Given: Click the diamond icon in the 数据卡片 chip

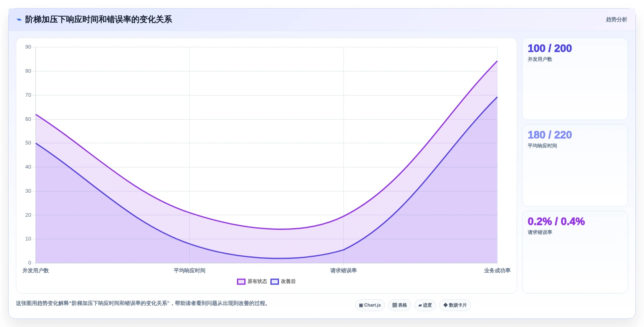Looking at the screenshot, I should tap(445, 305).
